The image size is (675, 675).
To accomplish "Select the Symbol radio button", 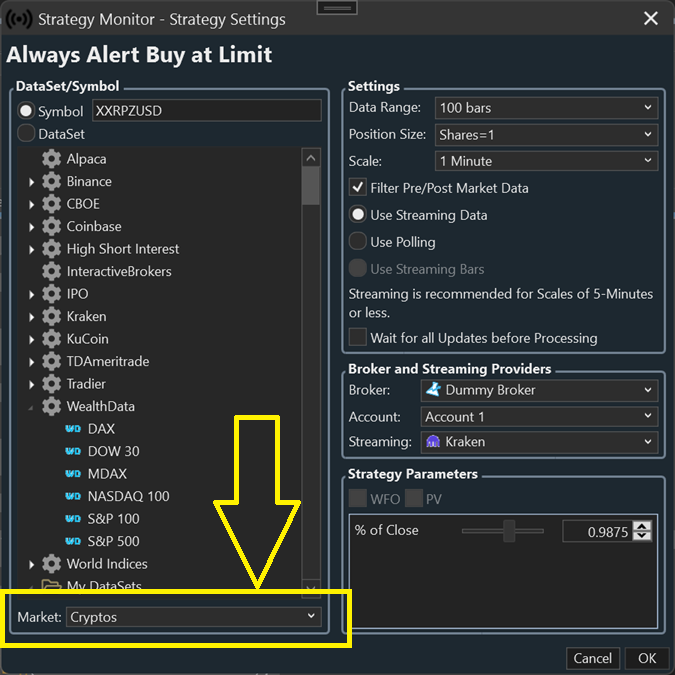I will click(26, 111).
